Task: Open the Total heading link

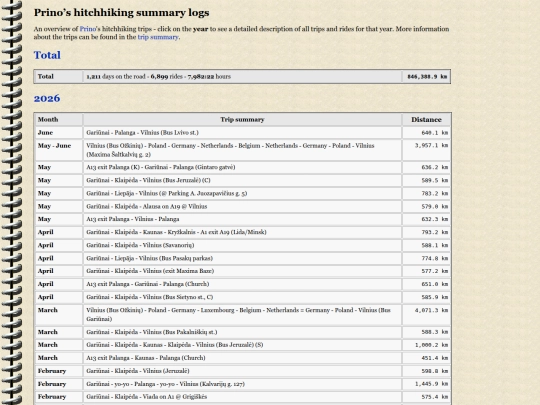Action: click(x=47, y=55)
